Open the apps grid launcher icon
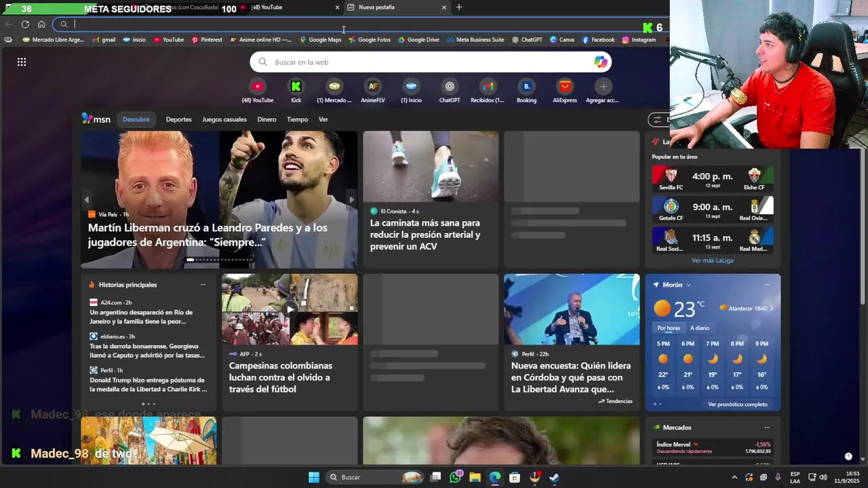The image size is (868, 488). click(22, 62)
